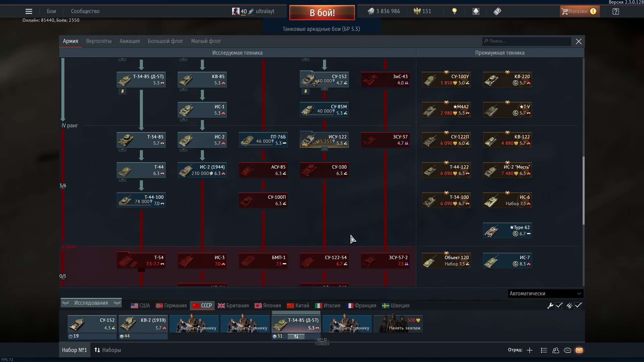Image resolution: width=644 pixels, height=362 pixels.
Task: Select Набор №1 preset
Action: click(x=74, y=350)
